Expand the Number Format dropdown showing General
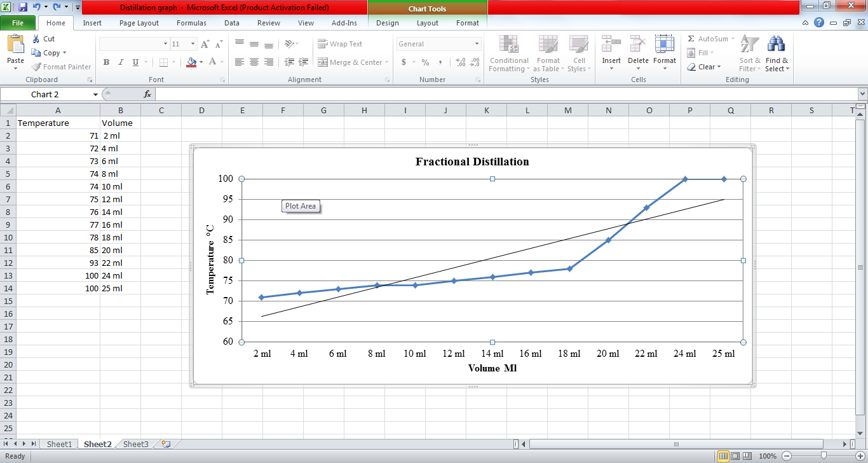Screen dimensions: 868x463 (477, 44)
